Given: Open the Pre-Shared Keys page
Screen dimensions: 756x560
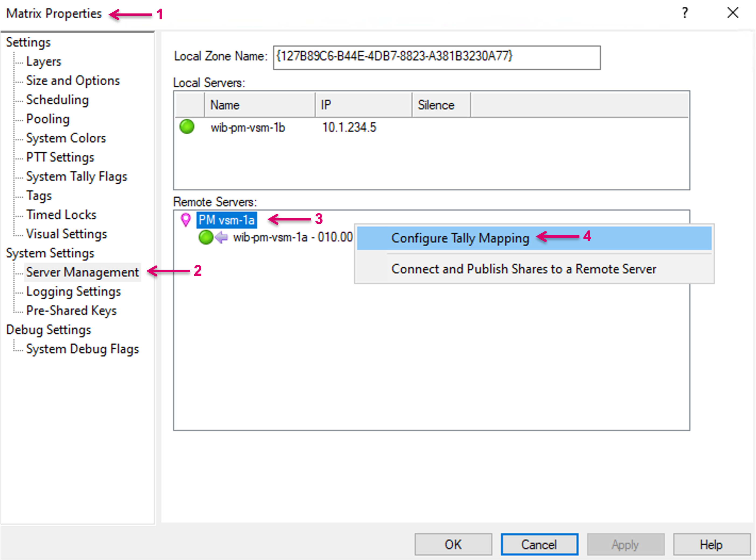Looking at the screenshot, I should pyautogui.click(x=71, y=310).
